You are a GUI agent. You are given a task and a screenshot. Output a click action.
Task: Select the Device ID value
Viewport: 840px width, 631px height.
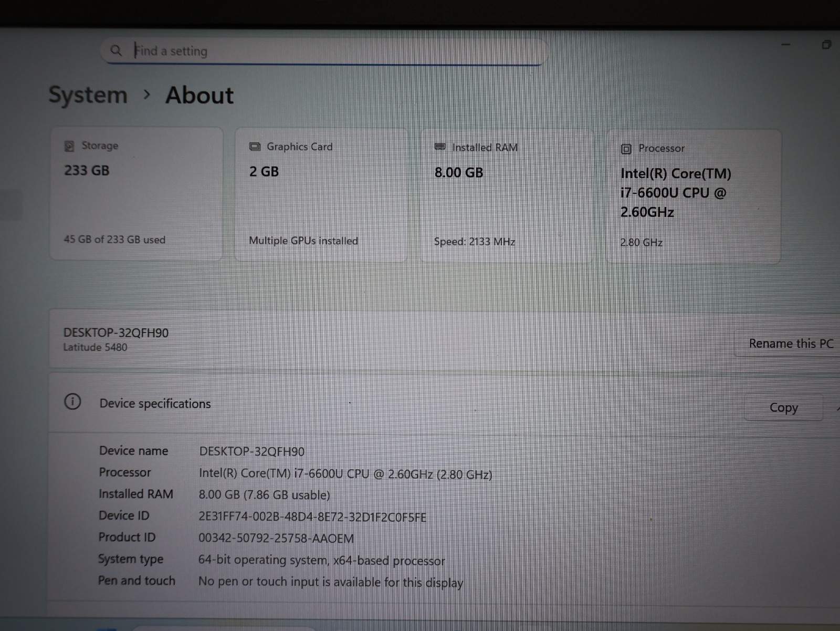click(x=312, y=517)
